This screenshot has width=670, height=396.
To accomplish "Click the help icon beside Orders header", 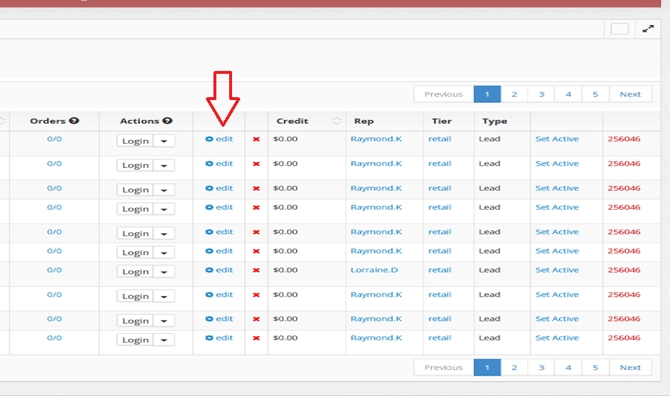I will 74,121.
